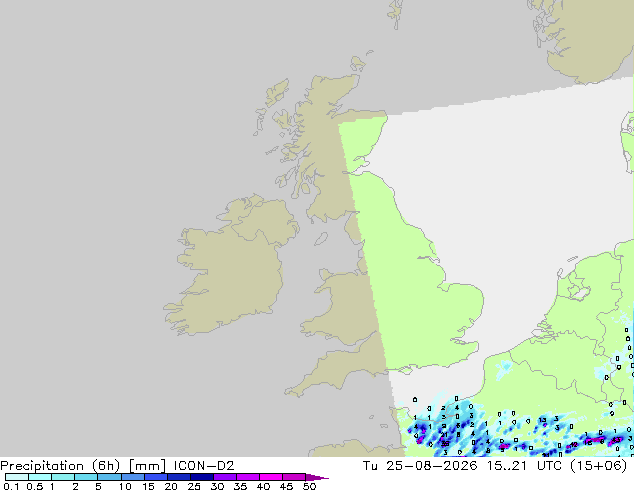Viewport: 634px width, 490px height.
Task: Click the '10' legend scale label
Action: click(x=125, y=486)
